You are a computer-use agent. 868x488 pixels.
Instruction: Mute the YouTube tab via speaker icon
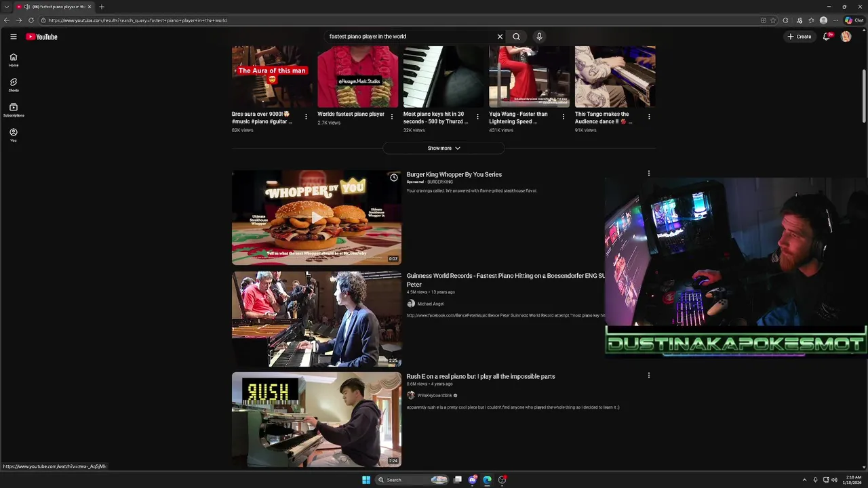[26, 7]
